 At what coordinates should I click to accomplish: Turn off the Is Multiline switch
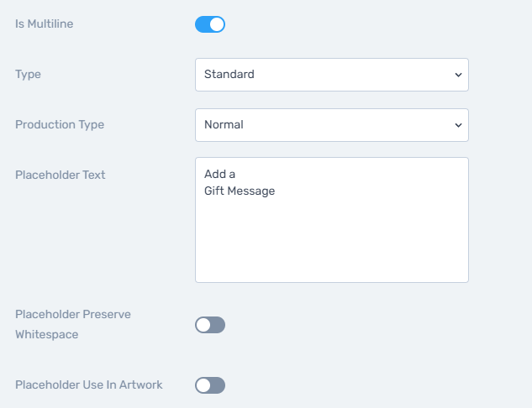[209, 24]
